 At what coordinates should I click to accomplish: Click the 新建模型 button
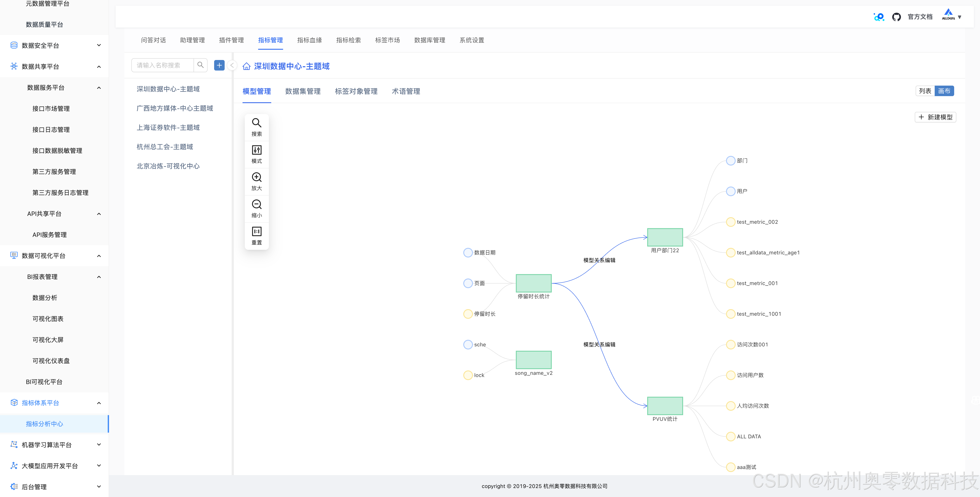[936, 117]
